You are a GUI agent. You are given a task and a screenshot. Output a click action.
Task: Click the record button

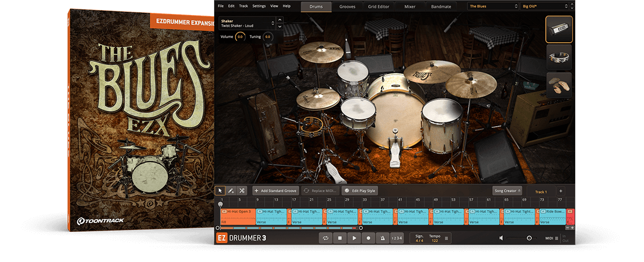368,238
